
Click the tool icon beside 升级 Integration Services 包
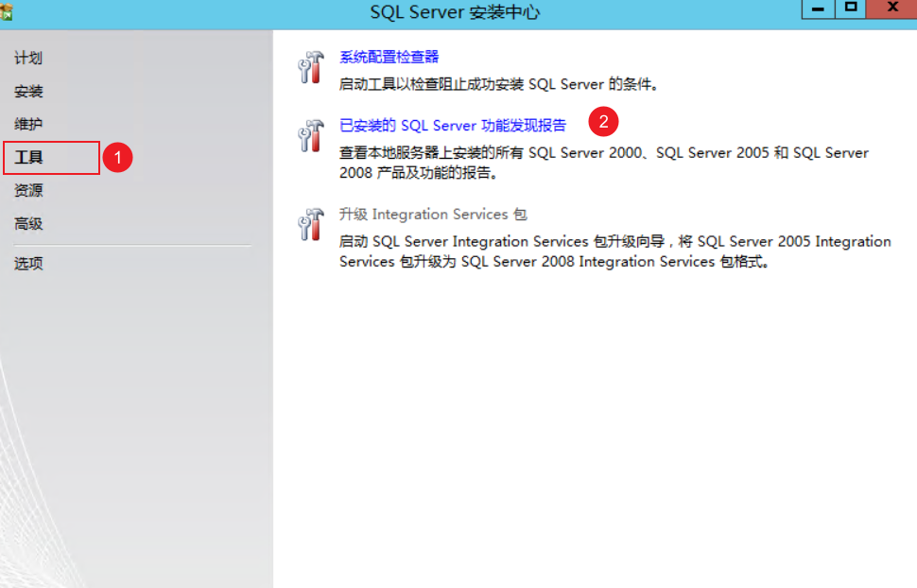311,225
